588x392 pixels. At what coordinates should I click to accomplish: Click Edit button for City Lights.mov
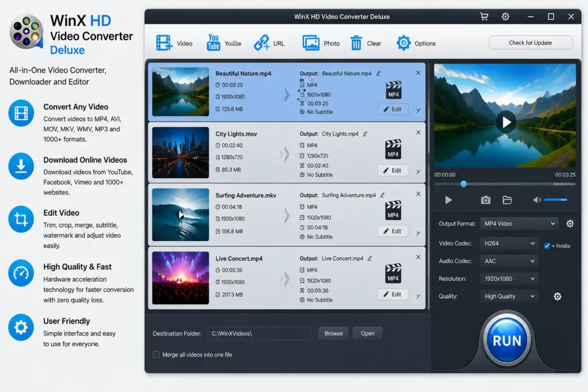tap(392, 170)
